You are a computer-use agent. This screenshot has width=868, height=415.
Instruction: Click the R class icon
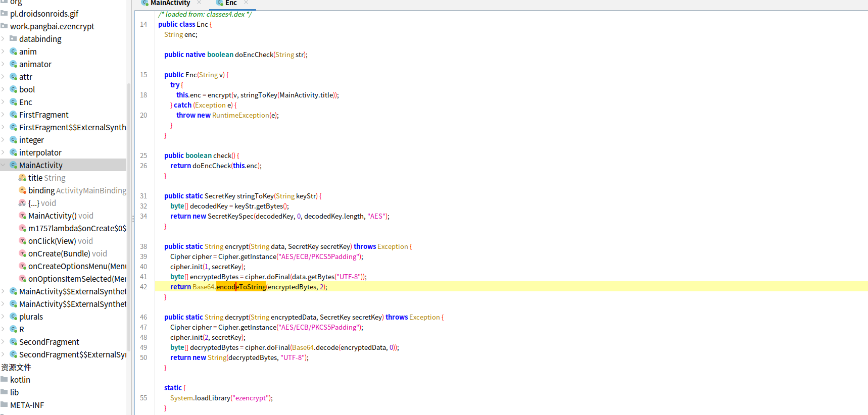click(14, 329)
